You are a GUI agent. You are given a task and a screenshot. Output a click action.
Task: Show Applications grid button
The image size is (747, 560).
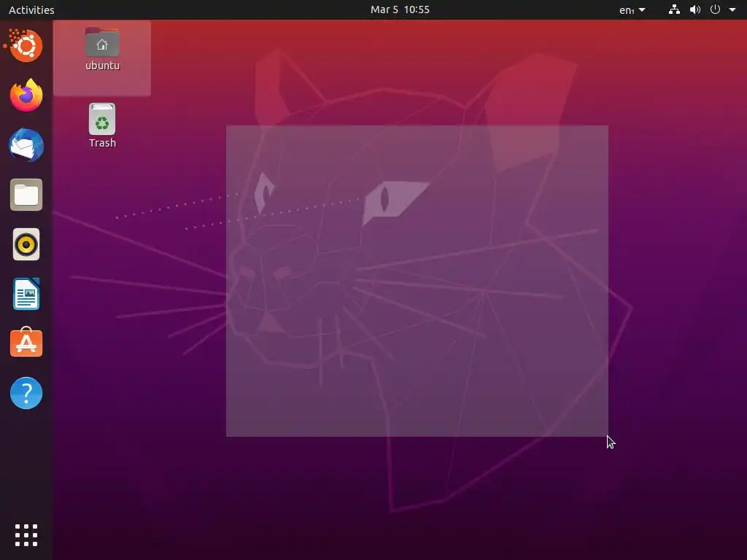coord(26,535)
